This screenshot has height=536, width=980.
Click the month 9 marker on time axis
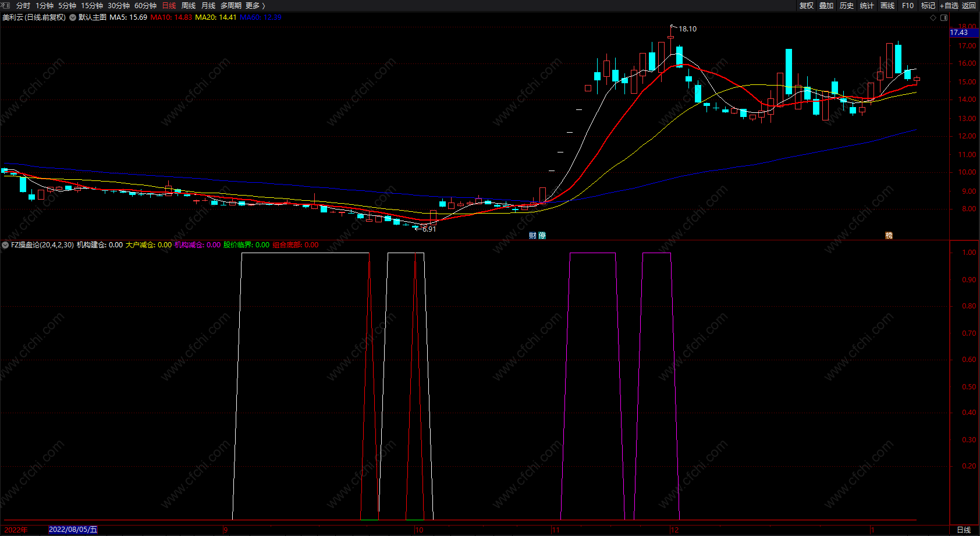point(226,530)
